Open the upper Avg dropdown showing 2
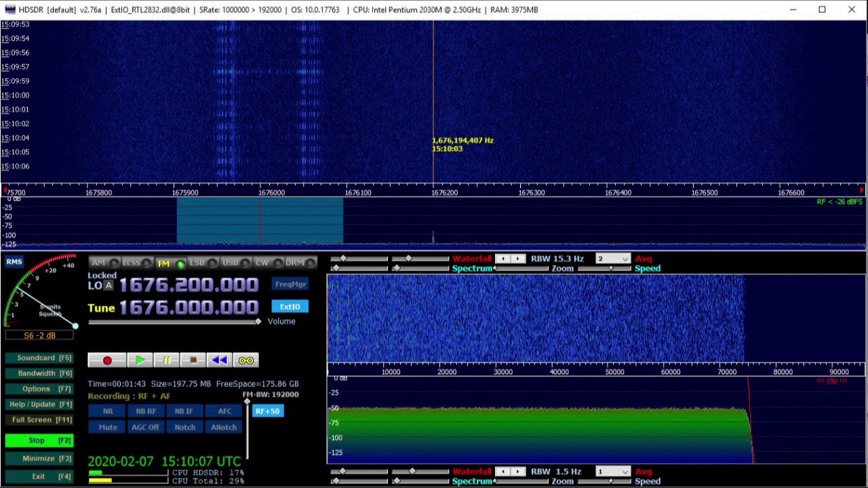The width and height of the screenshot is (868, 488). [612, 259]
